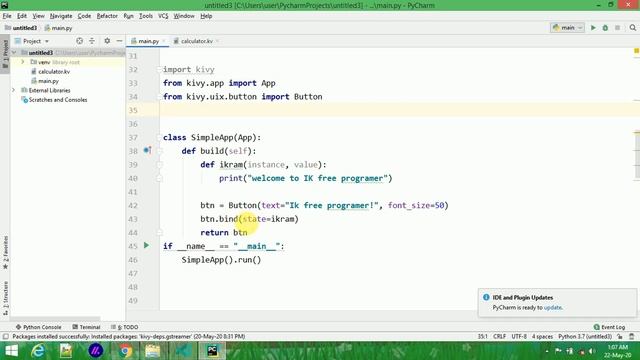Image resolution: width=640 pixels, height=360 pixels.
Task: Run the main configuration with green play button
Action: pos(593,28)
